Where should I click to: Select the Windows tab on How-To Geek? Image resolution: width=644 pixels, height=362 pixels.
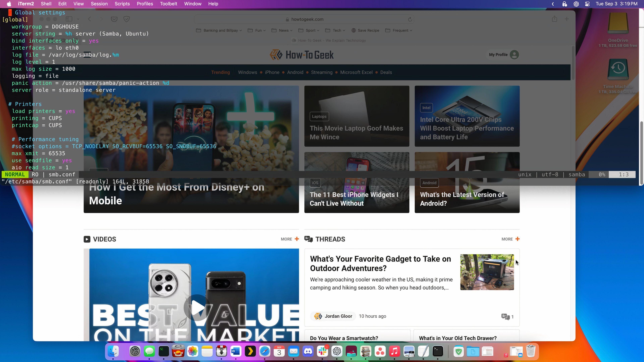[247, 72]
